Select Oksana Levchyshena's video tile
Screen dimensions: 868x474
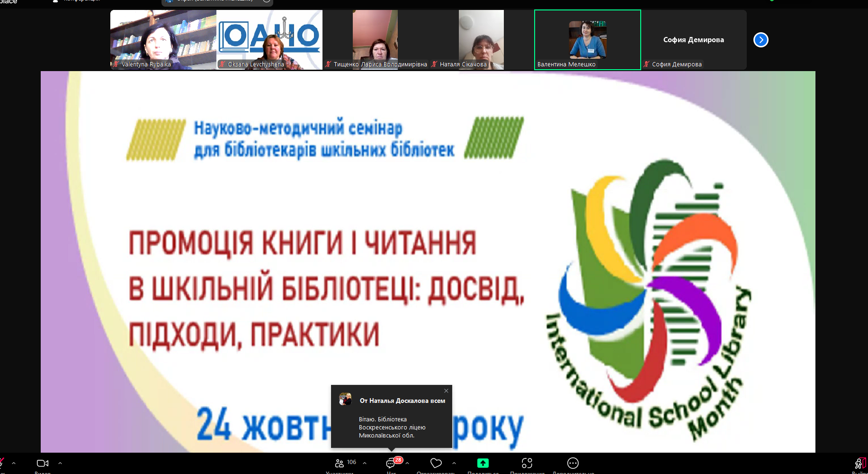[269, 40]
